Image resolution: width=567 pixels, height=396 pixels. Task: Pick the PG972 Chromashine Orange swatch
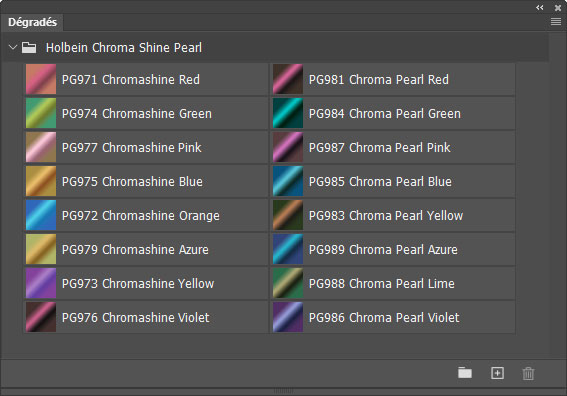(41, 215)
